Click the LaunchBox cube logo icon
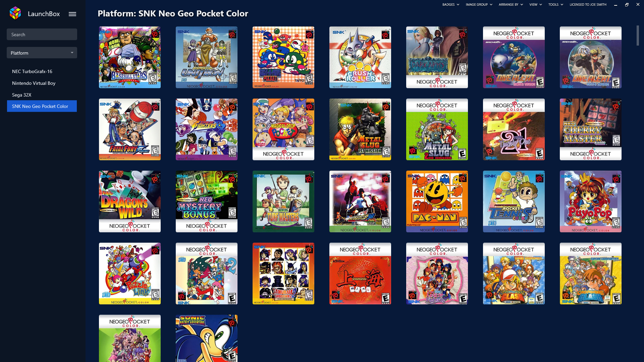644x362 pixels. (x=15, y=13)
